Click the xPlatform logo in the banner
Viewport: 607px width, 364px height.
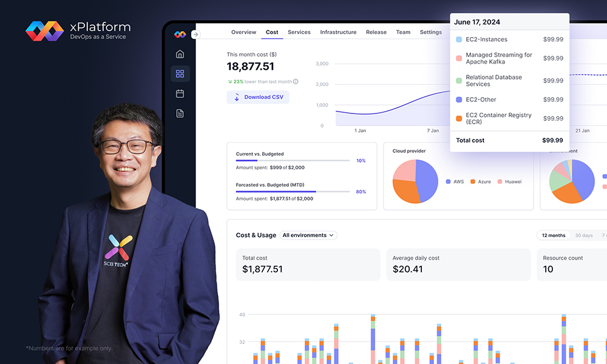[x=45, y=31]
